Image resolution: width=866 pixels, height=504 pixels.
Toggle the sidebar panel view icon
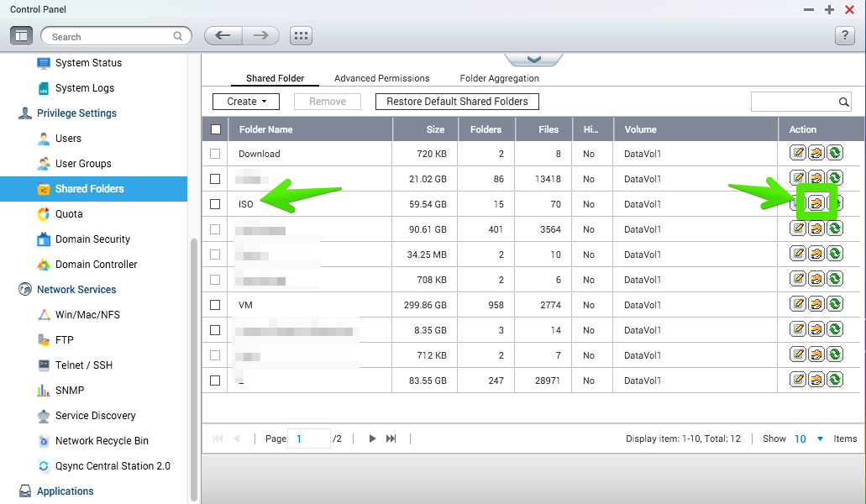(x=21, y=36)
